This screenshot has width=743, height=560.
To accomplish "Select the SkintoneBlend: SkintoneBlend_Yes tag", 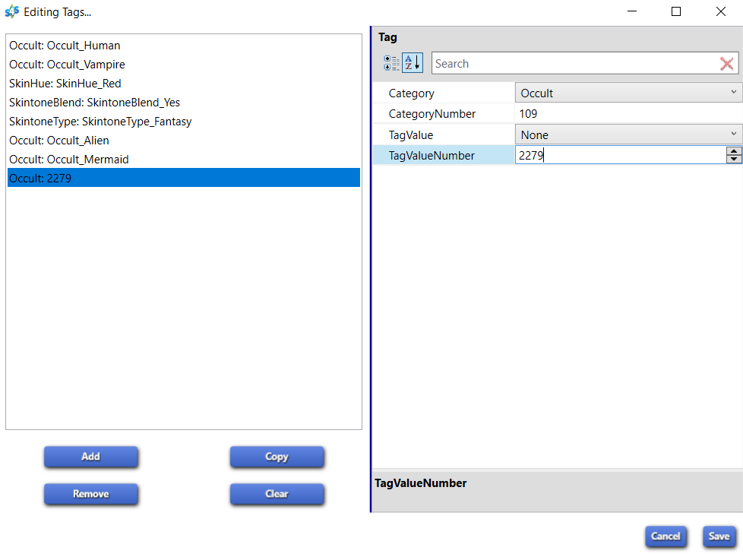I will pyautogui.click(x=184, y=103).
